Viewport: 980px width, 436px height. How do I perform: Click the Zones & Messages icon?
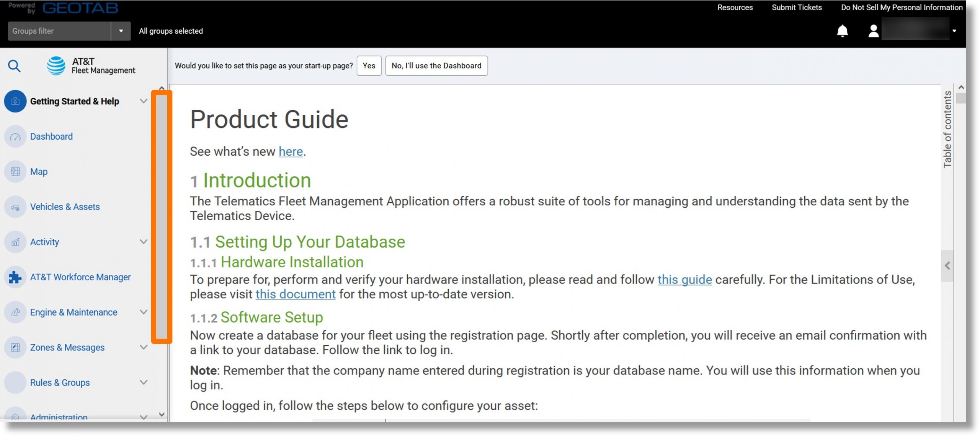(16, 347)
